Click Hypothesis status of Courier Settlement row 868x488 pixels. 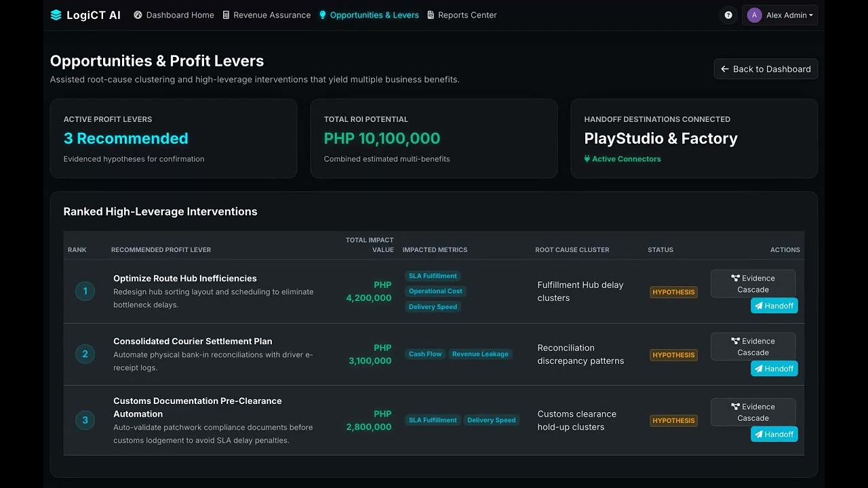673,355
